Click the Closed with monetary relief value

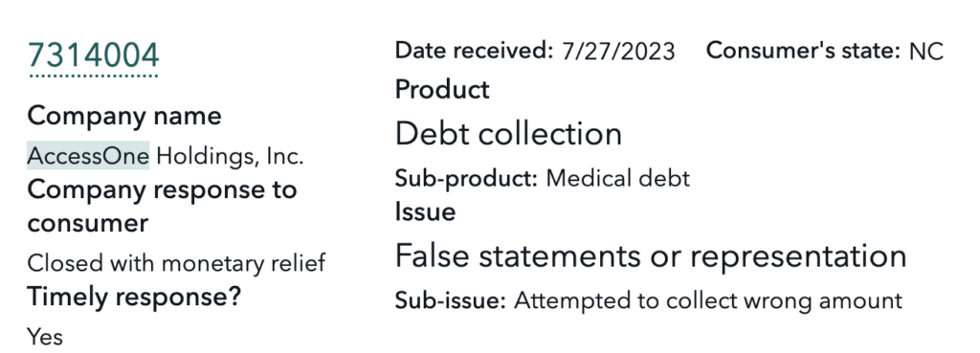coord(176,263)
